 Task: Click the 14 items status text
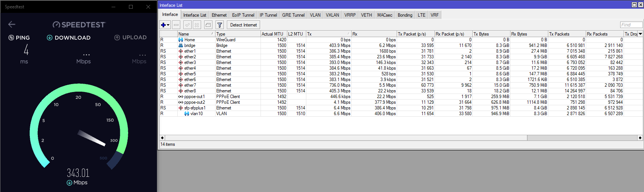tap(168, 144)
